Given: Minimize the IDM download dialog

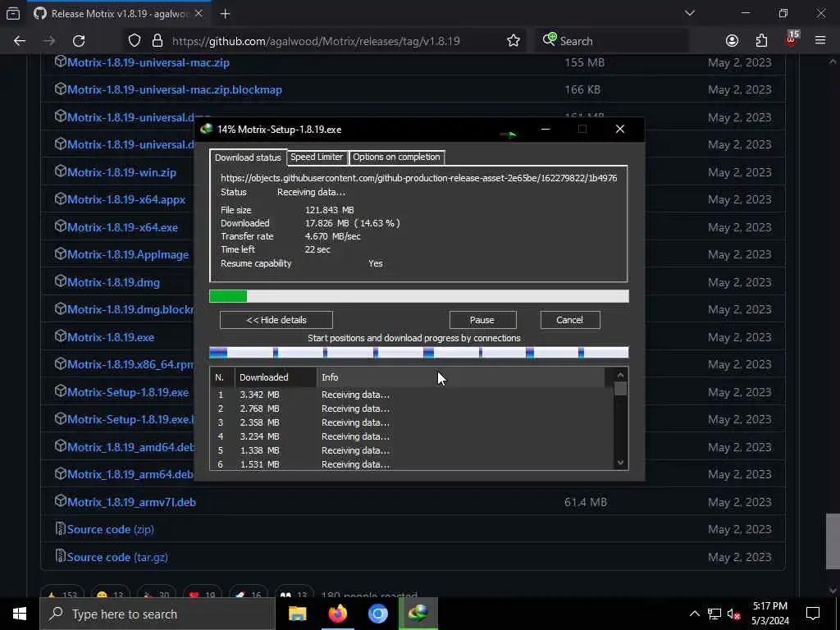Looking at the screenshot, I should (x=546, y=129).
